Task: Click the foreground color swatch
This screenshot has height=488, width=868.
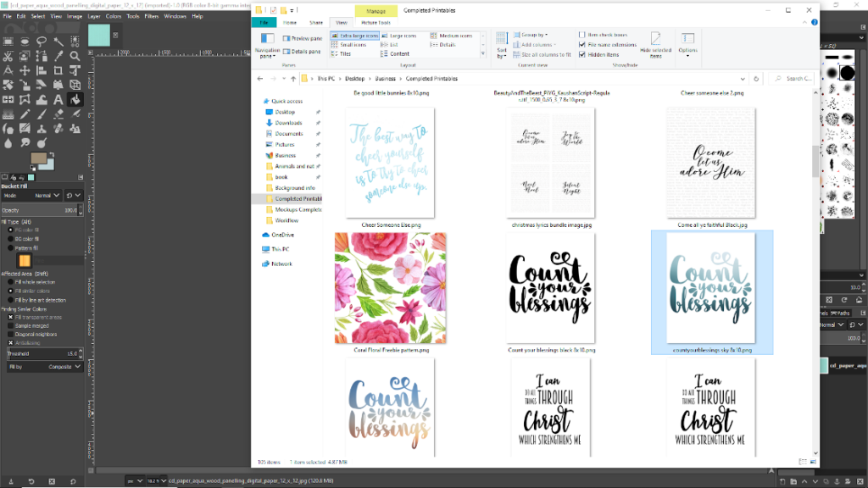Action: pyautogui.click(x=39, y=159)
